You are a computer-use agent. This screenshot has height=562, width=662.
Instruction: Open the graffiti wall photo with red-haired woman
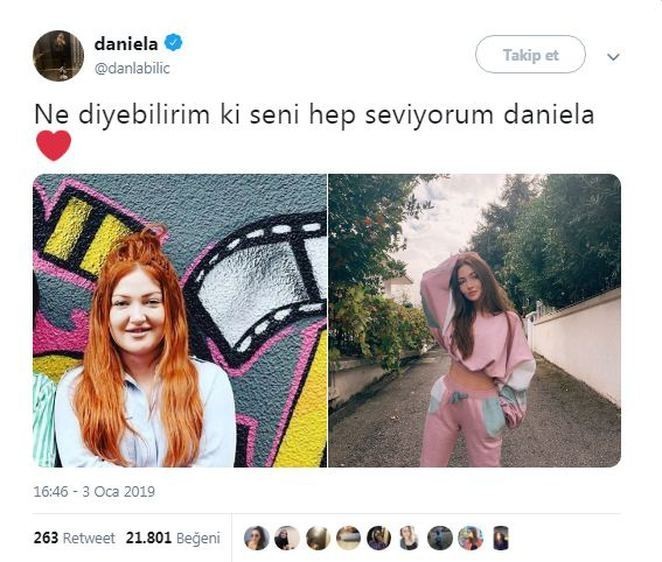point(180,320)
